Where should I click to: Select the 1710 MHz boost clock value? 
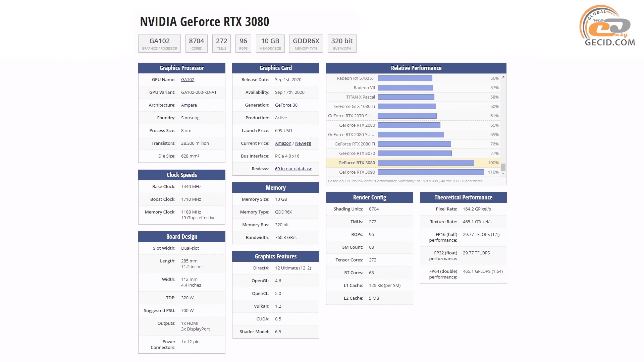[x=191, y=199]
